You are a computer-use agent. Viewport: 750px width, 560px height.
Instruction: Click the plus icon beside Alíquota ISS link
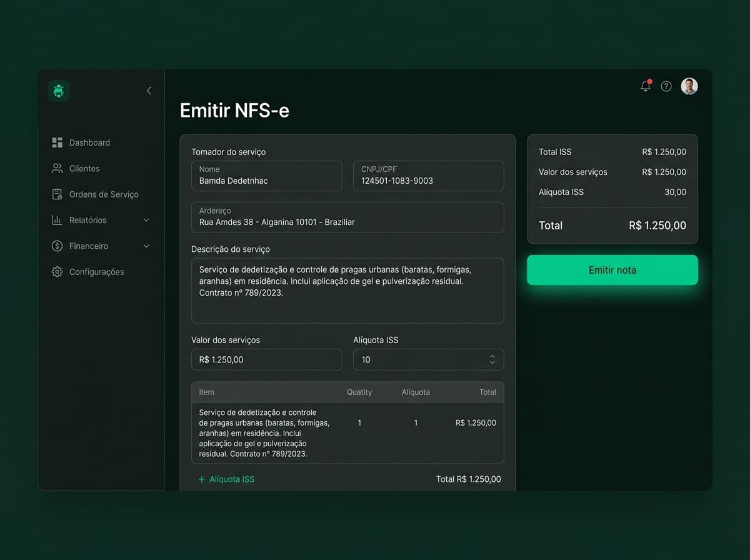pyautogui.click(x=201, y=479)
